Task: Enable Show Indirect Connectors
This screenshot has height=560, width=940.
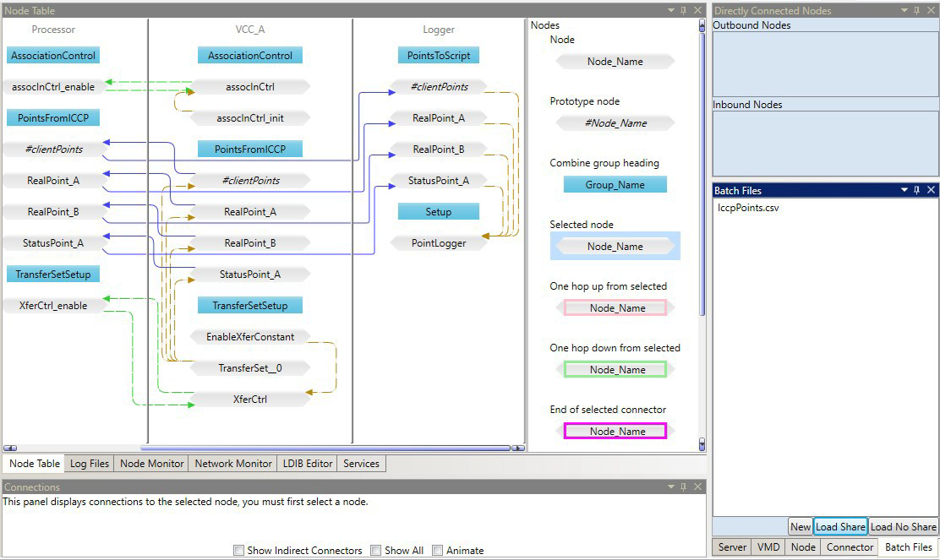Action: coord(238,550)
